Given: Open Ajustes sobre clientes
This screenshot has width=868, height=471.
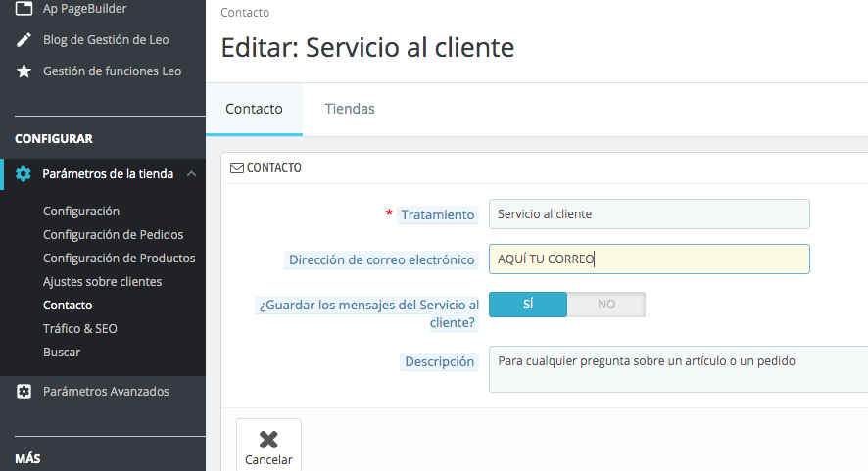Looking at the screenshot, I should pos(103,282).
